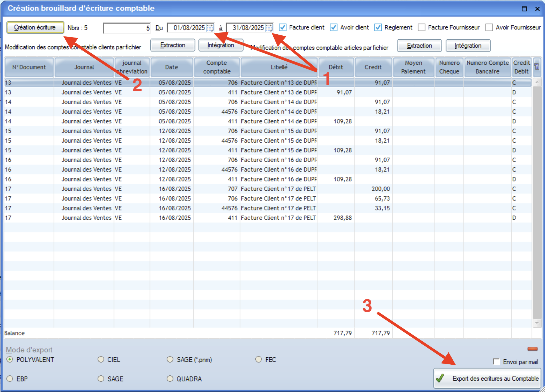The width and height of the screenshot is (545, 392).
Task: Click scrollbar up arrow of the table
Action: coord(537,82)
